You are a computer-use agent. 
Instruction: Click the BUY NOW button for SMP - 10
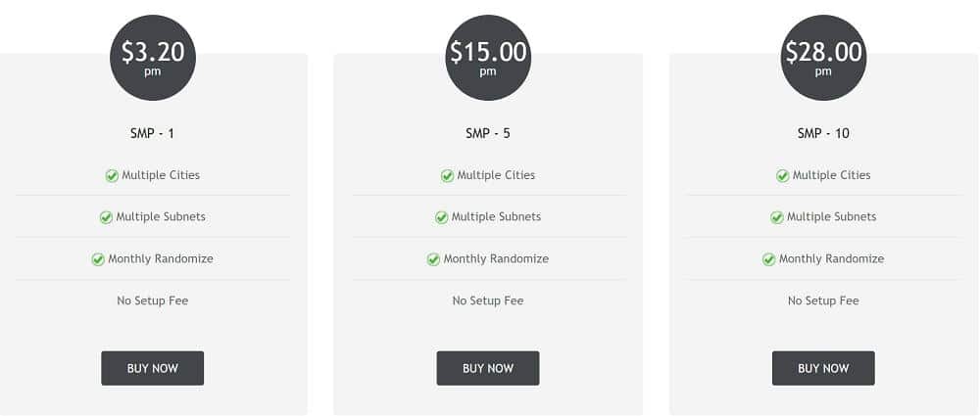(823, 368)
